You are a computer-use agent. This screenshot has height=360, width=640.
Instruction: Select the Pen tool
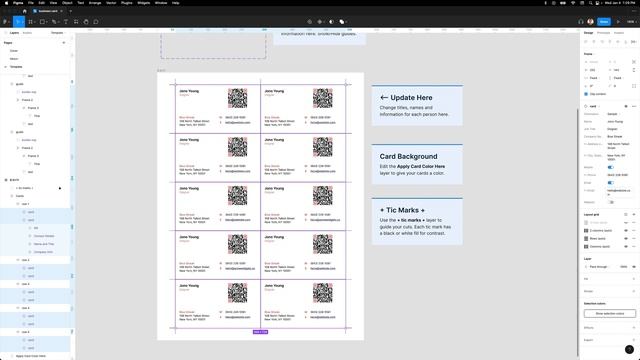click(54, 22)
